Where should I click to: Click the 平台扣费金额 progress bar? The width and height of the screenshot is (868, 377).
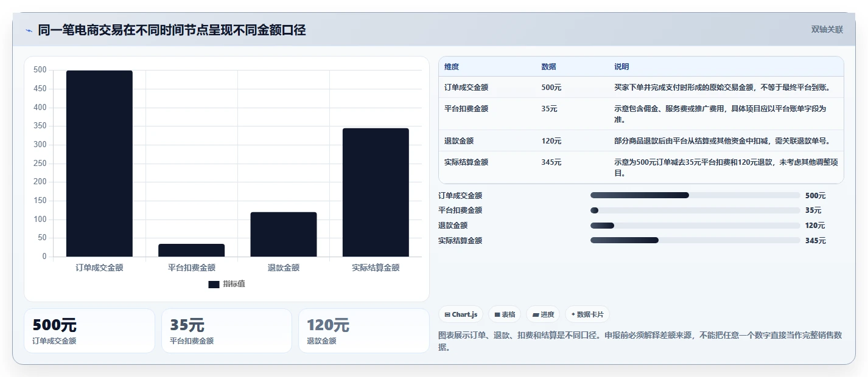[695, 210]
